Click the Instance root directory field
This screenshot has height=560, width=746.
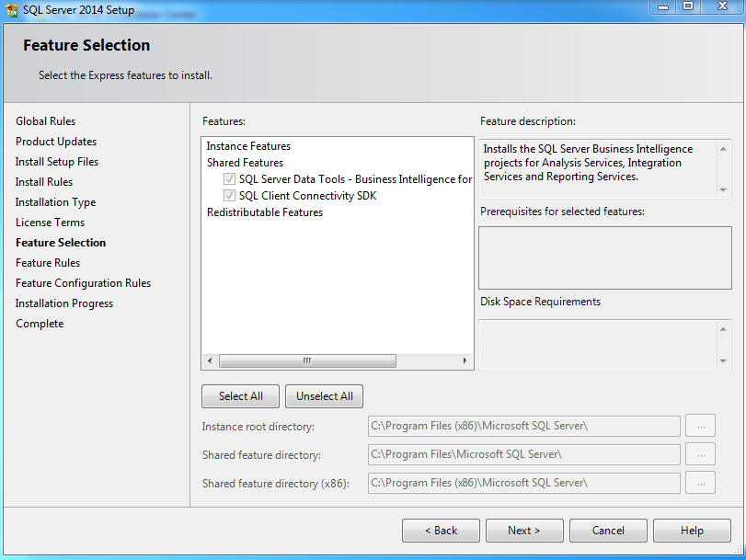(523, 426)
